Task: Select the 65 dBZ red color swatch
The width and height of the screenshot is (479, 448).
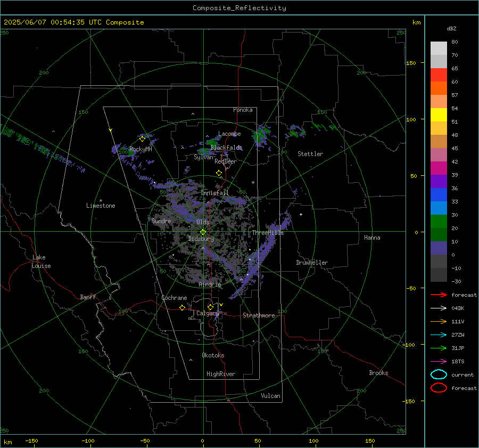Action: 439,75
